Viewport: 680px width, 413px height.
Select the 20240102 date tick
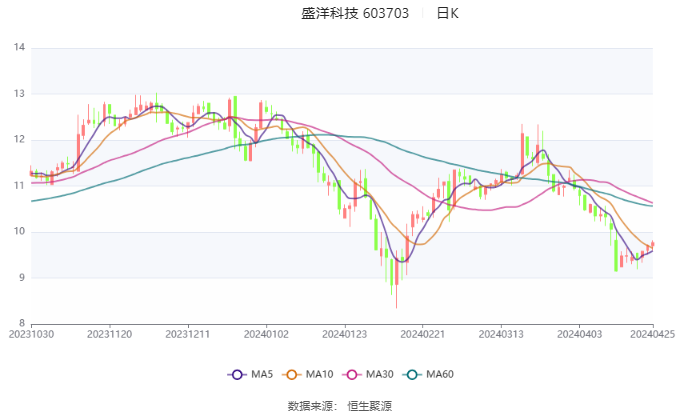click(x=266, y=334)
